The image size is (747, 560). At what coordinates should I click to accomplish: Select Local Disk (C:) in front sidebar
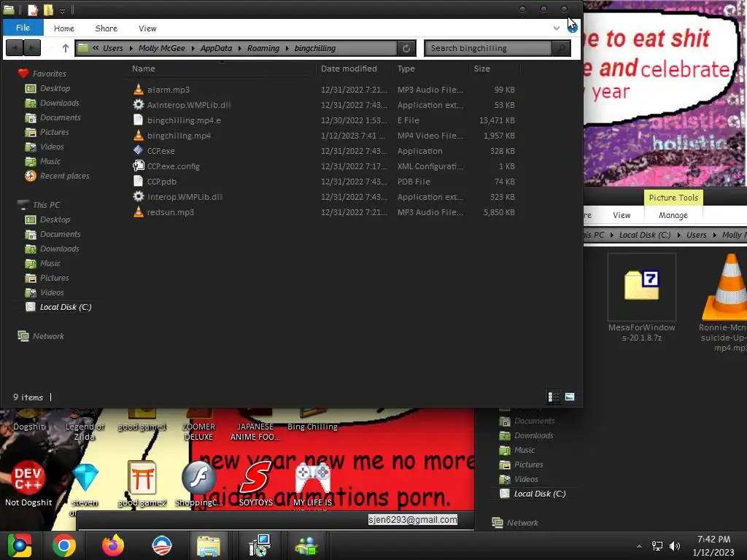click(x=65, y=307)
